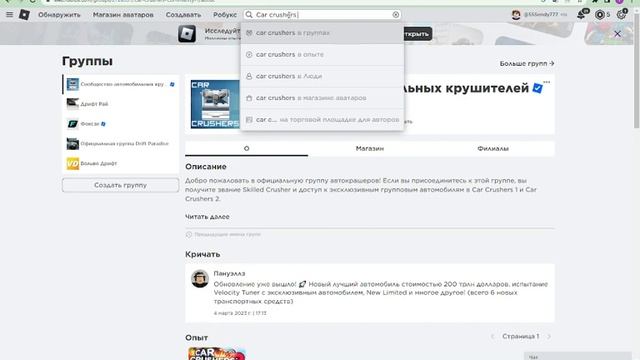
Task: Open the Car Crushers experience thumbnail
Action: [x=217, y=353]
